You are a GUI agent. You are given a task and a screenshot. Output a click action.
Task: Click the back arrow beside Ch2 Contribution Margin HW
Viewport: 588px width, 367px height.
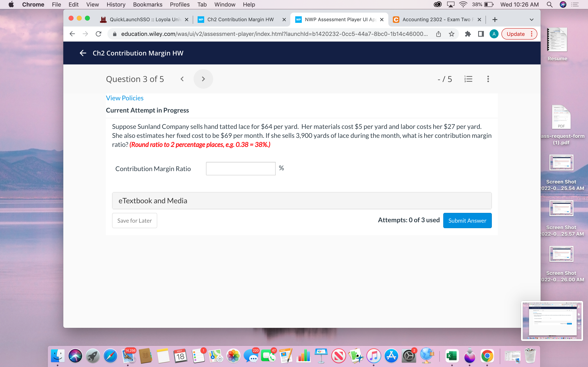(83, 53)
